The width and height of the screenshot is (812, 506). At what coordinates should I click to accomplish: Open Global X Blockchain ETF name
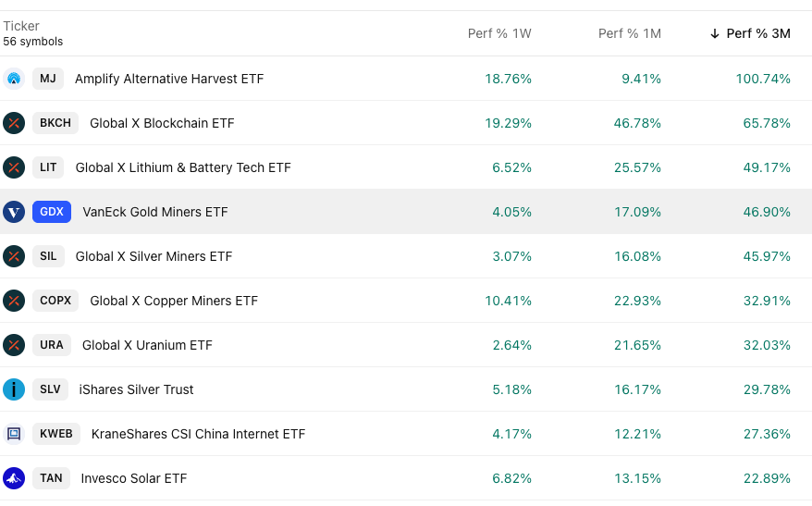(x=162, y=123)
